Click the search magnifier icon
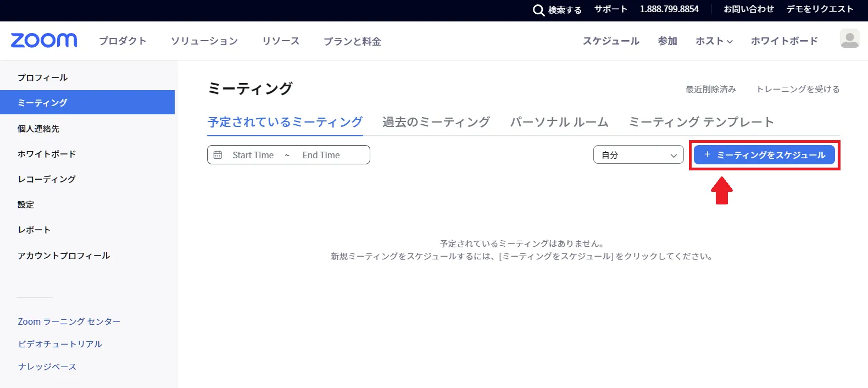The image size is (868, 388). [538, 10]
